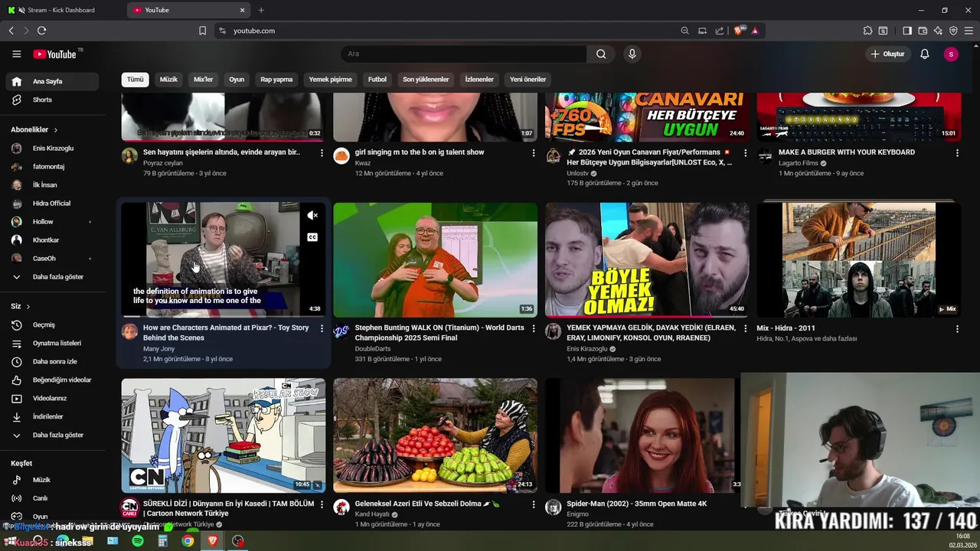This screenshot has height=551, width=980.
Task: Open Chrome from taskbar
Action: (188, 541)
